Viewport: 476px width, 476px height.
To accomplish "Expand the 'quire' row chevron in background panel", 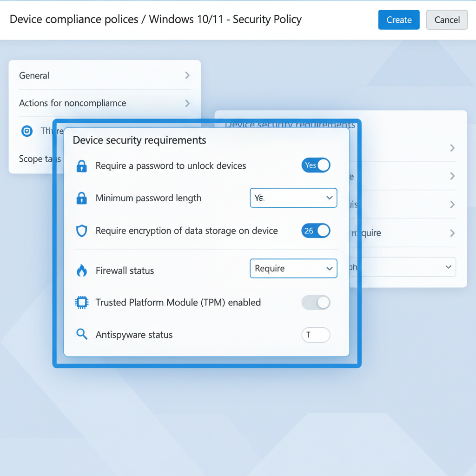I will 452,233.
